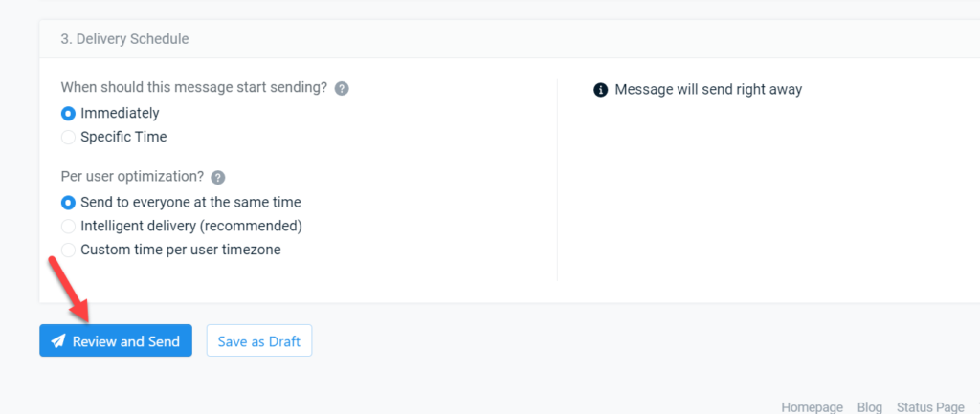Screen dimensions: 980x414
Task: Click the red arrow annotation
Action: (x=70, y=290)
